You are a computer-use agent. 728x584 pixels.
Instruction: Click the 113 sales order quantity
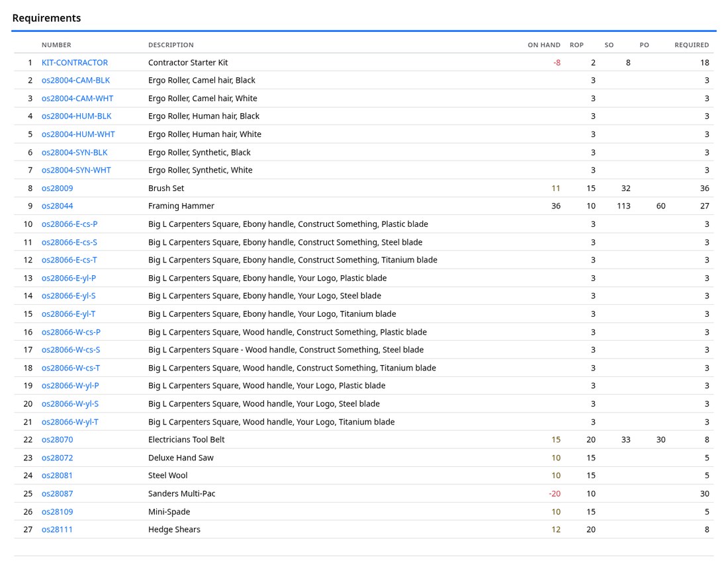coord(623,206)
